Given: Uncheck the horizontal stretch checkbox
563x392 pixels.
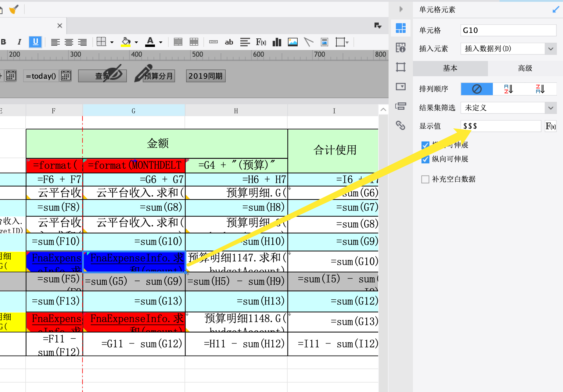Looking at the screenshot, I should point(425,145).
